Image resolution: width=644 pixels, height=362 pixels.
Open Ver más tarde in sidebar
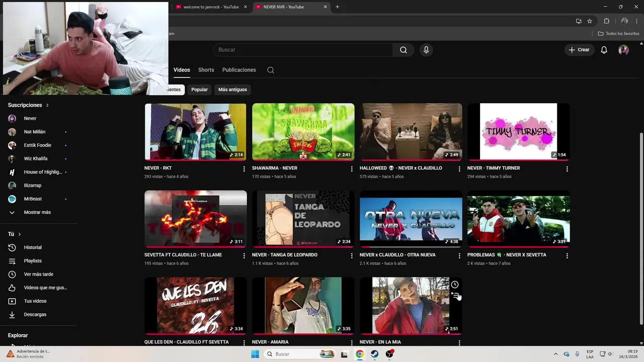click(x=38, y=274)
